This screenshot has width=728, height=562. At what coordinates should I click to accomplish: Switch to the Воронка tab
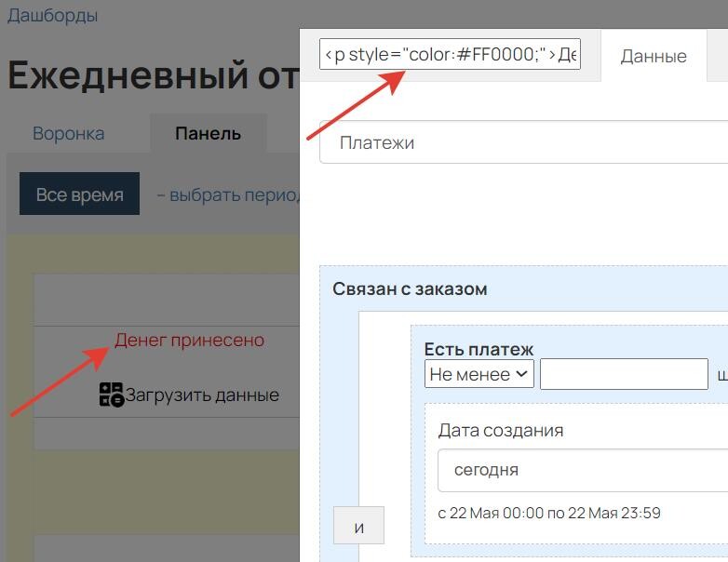(x=68, y=134)
